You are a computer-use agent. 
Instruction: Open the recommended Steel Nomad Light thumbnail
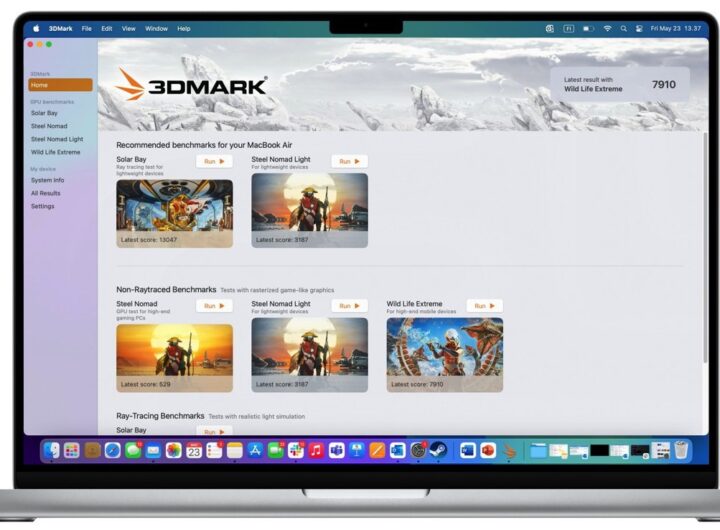[309, 210]
